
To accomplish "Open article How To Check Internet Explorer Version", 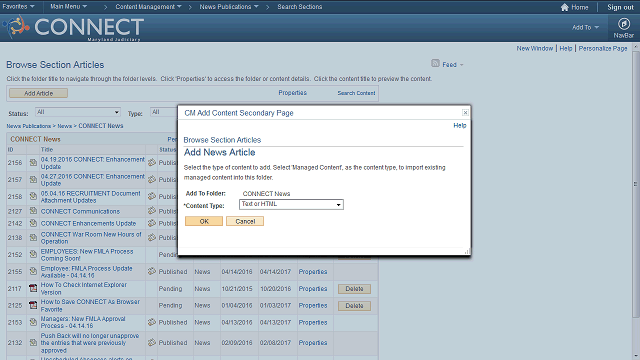I will pyautogui.click(x=84, y=288).
